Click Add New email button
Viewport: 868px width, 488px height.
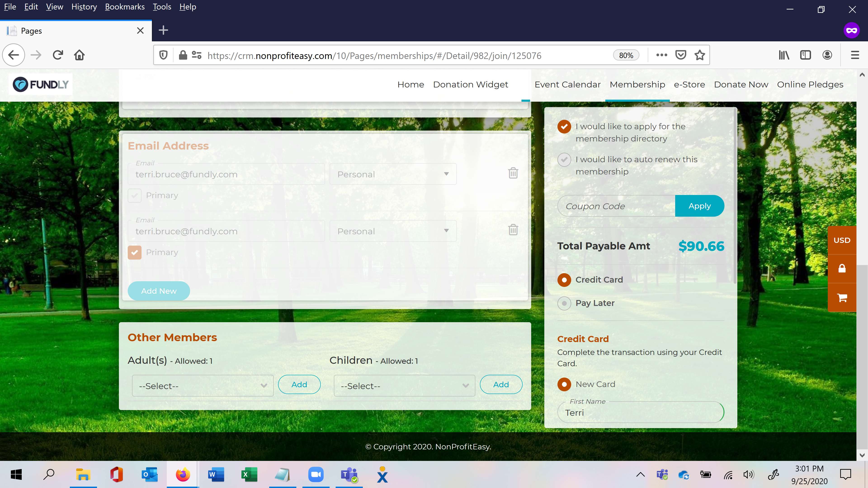[x=159, y=291]
